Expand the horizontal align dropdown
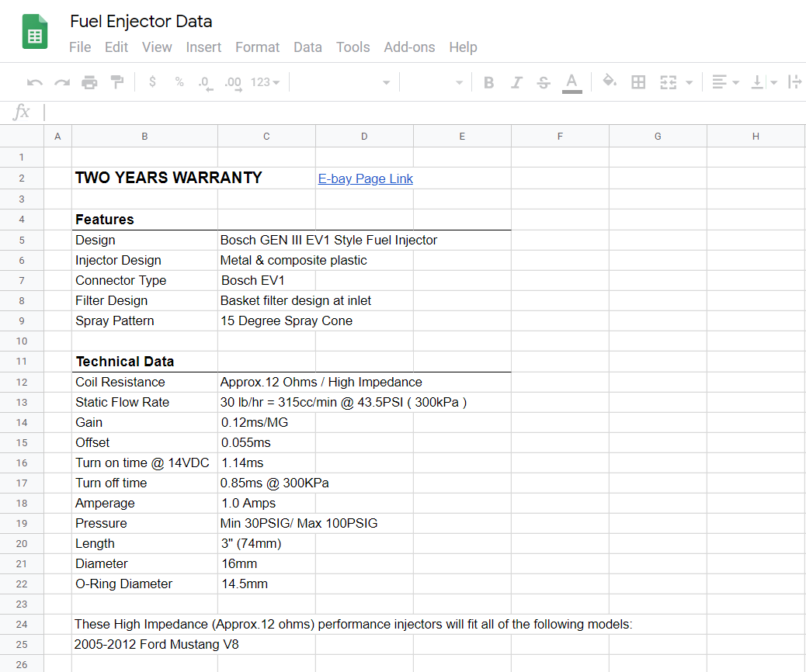The height and width of the screenshot is (672, 806). (726, 82)
